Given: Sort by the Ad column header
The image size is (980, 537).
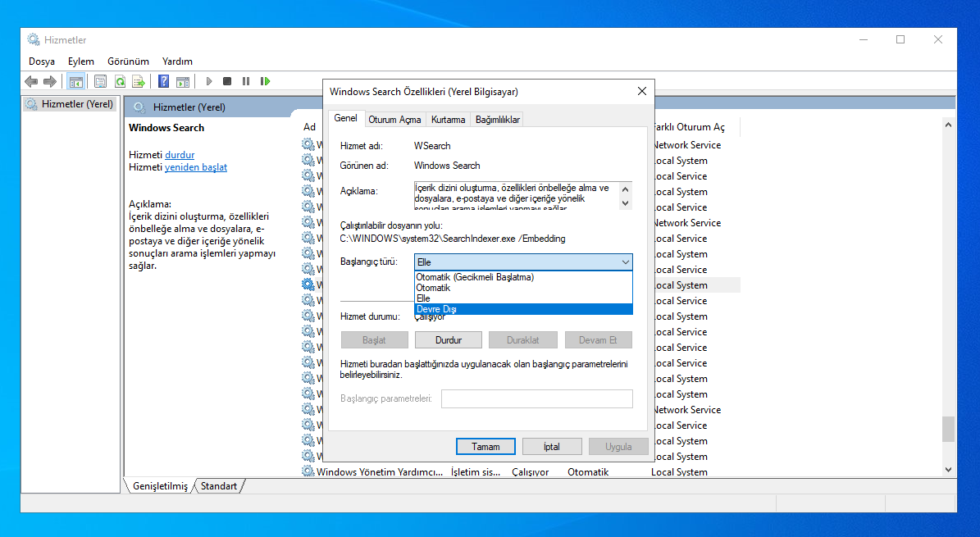Looking at the screenshot, I should click(x=309, y=127).
